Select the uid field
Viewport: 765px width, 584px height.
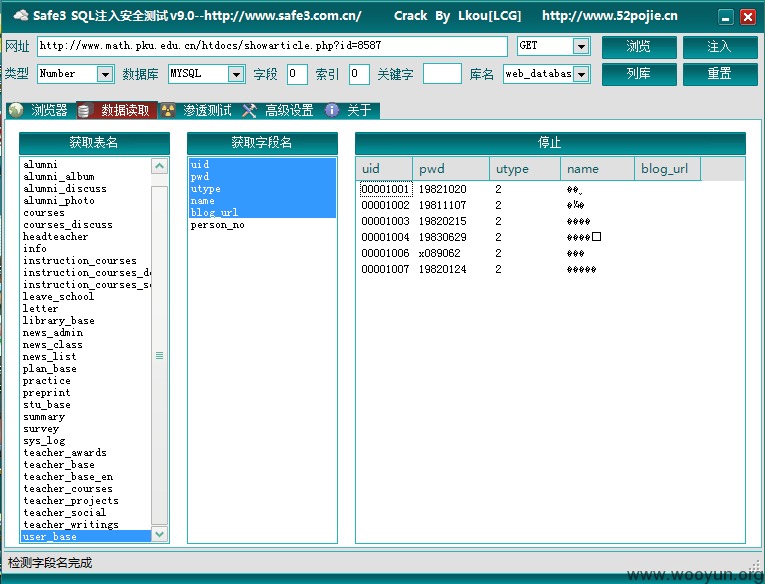pyautogui.click(x=262, y=164)
